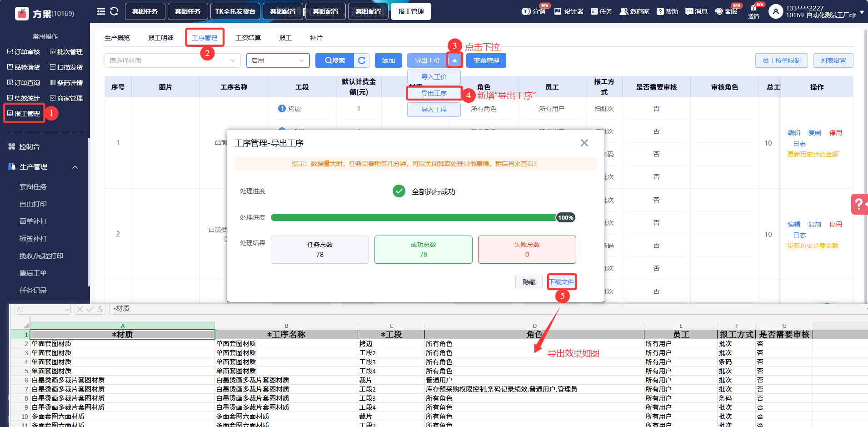Open 控制台 in the sidebar
The image size is (868, 427).
tap(30, 146)
